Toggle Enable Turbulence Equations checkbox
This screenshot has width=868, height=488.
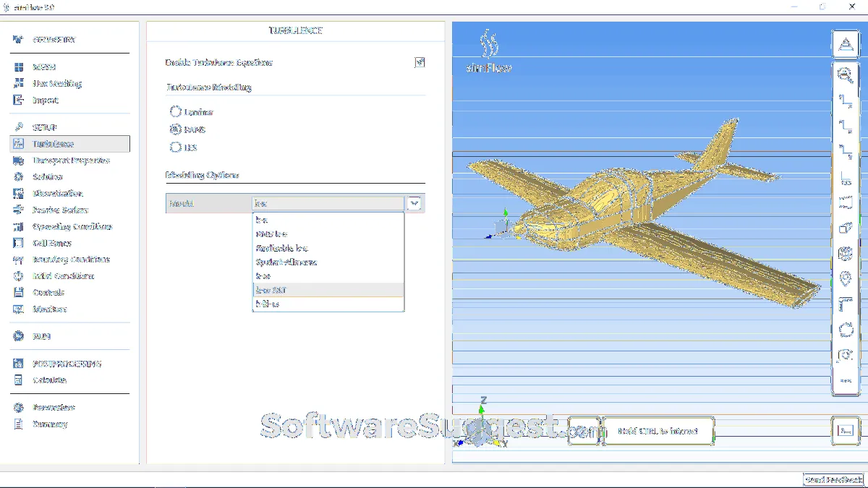pos(420,62)
